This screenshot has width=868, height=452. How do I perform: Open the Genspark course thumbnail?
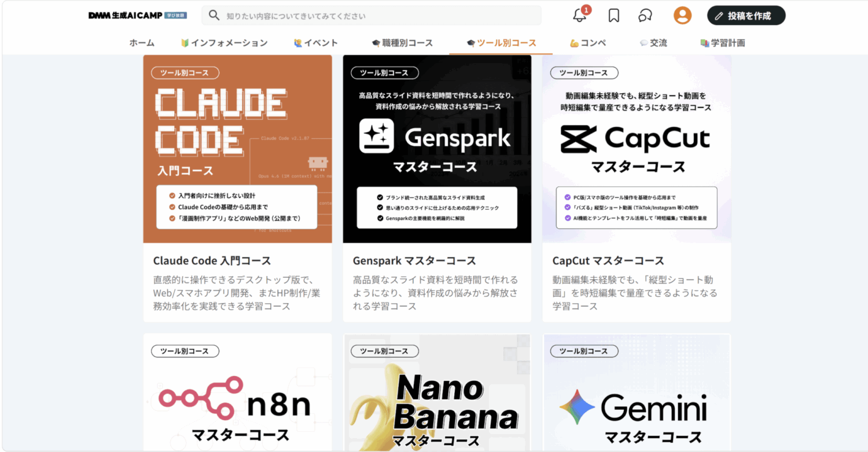click(437, 149)
